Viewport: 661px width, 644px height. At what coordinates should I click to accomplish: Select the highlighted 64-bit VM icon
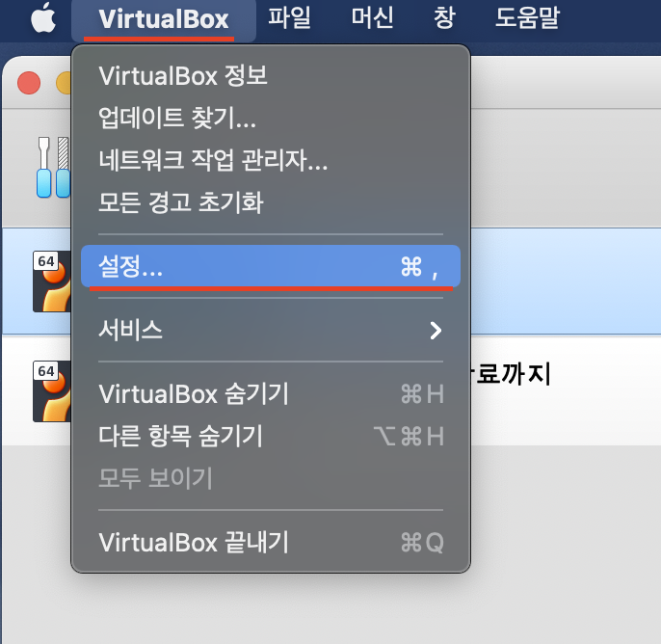51,282
